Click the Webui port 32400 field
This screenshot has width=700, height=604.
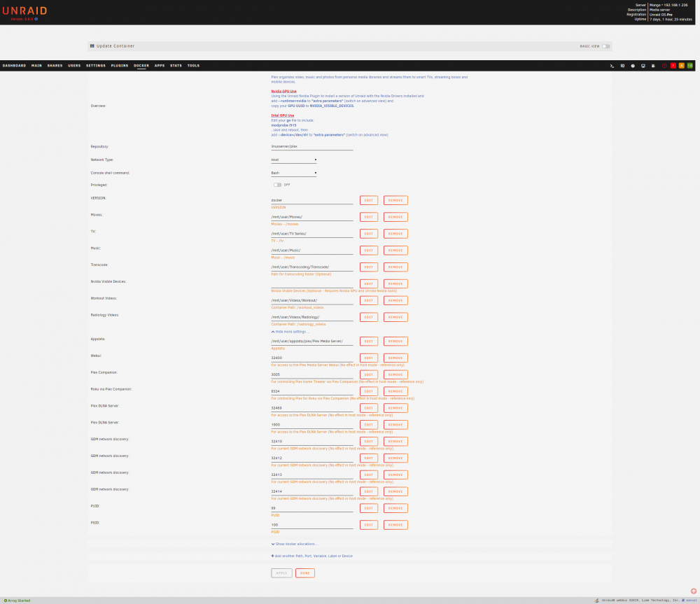[x=312, y=358]
